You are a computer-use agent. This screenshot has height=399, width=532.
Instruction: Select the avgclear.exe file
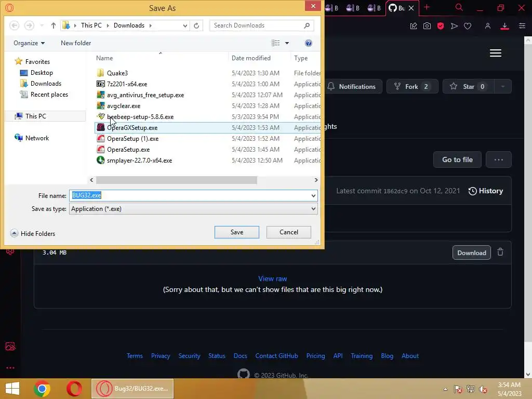pos(124,106)
